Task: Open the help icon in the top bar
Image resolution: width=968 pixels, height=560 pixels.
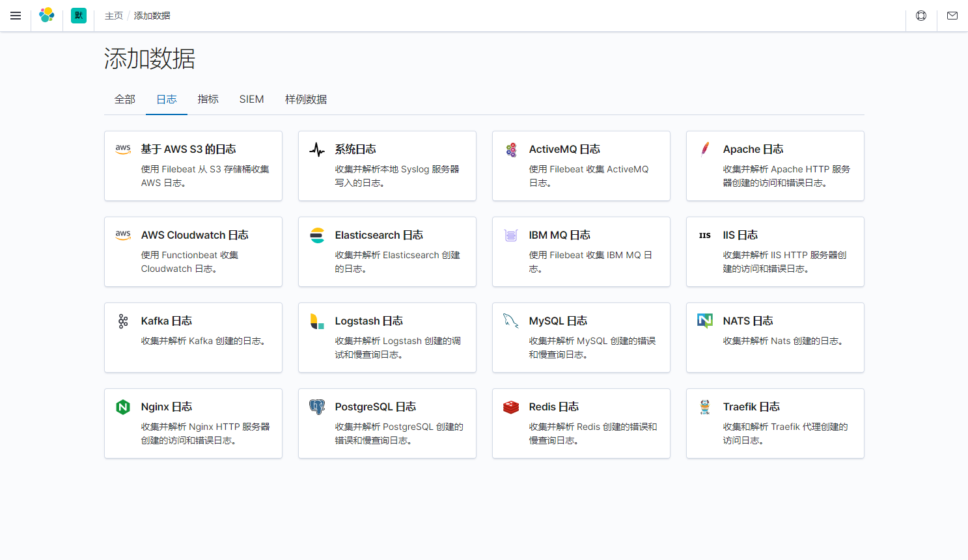Action: click(920, 15)
